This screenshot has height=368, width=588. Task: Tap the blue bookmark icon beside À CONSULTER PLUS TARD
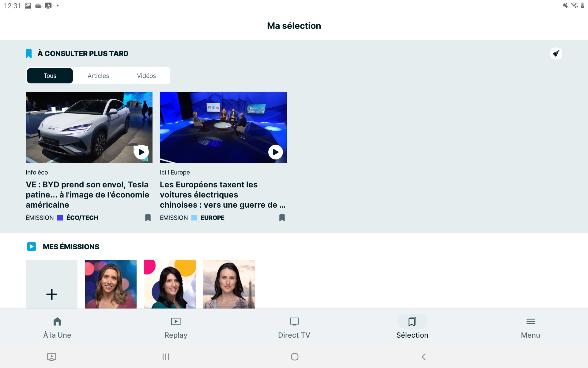click(29, 54)
